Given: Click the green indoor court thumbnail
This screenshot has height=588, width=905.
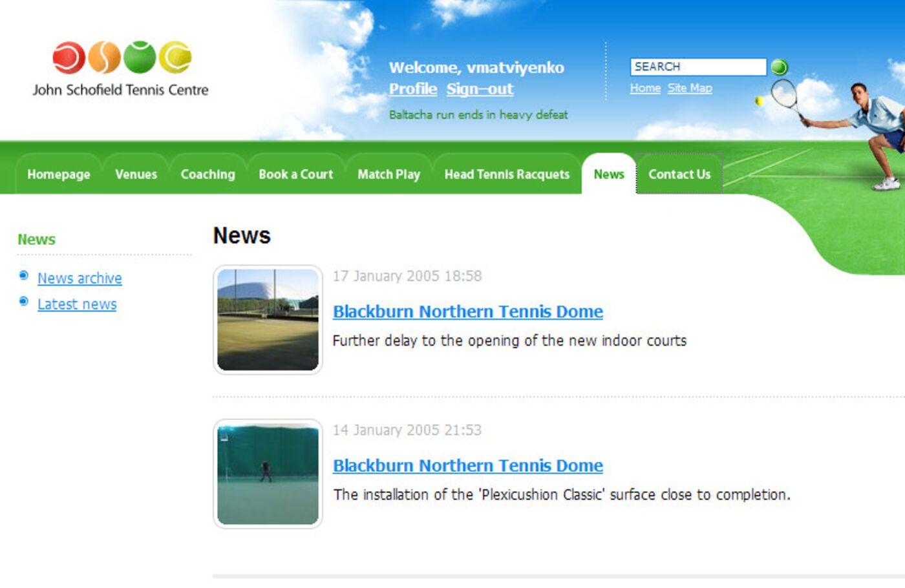Looking at the screenshot, I should click(x=268, y=474).
